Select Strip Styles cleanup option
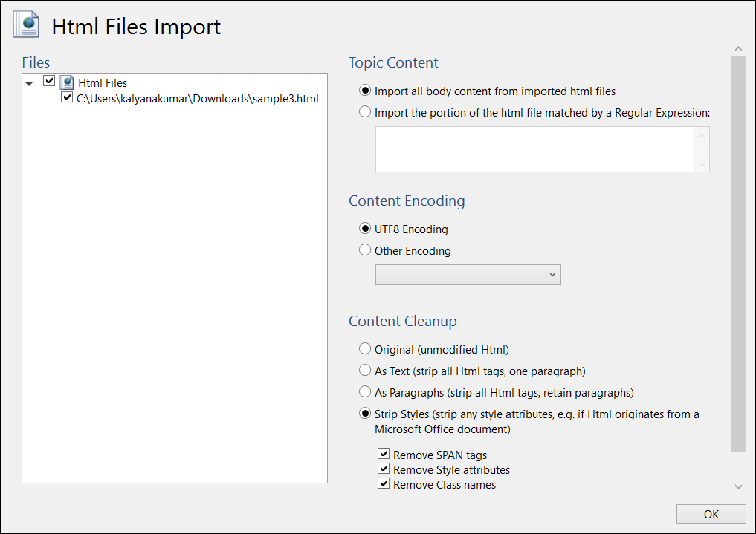Image resolution: width=756 pixels, height=534 pixels. point(365,414)
